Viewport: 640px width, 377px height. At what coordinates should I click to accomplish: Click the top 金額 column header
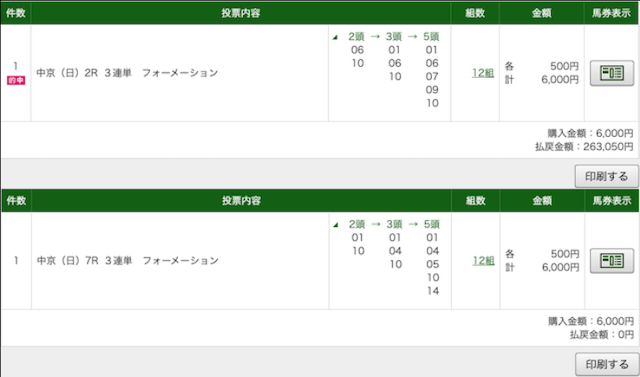[542, 13]
